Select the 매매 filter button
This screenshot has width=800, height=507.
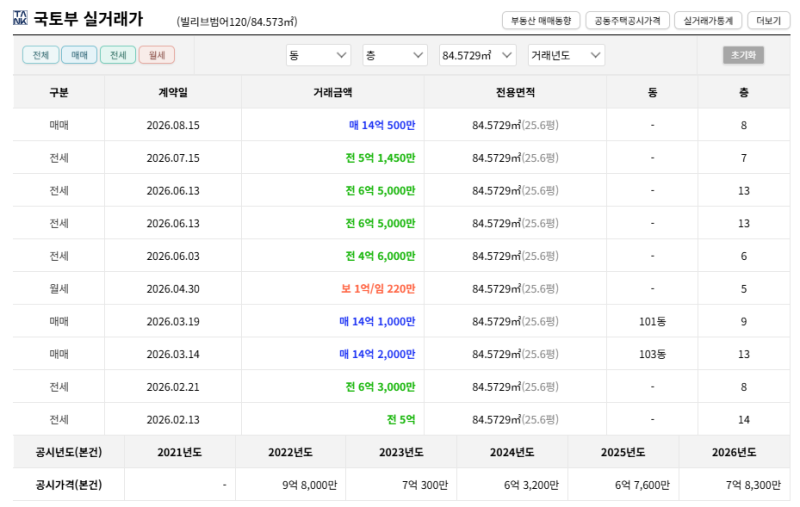[79, 55]
